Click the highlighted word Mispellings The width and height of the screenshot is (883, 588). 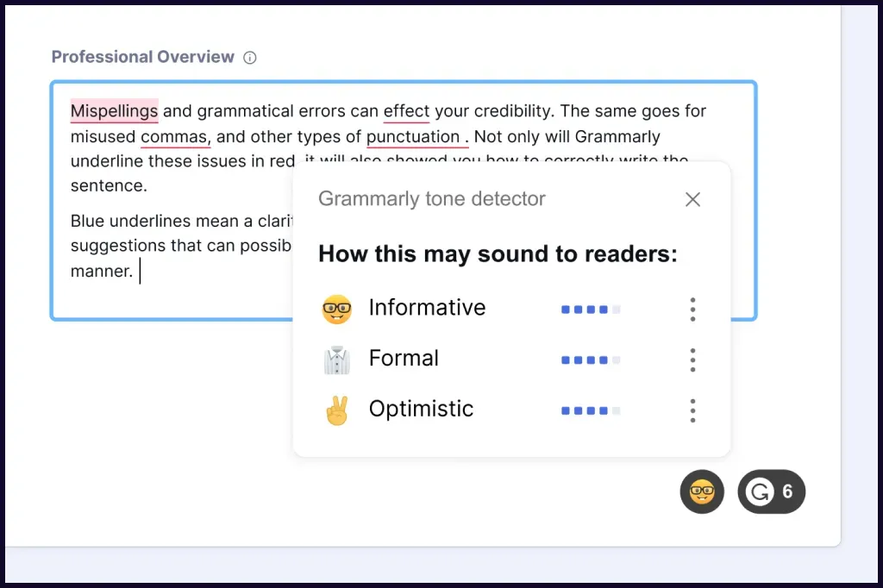click(x=114, y=111)
